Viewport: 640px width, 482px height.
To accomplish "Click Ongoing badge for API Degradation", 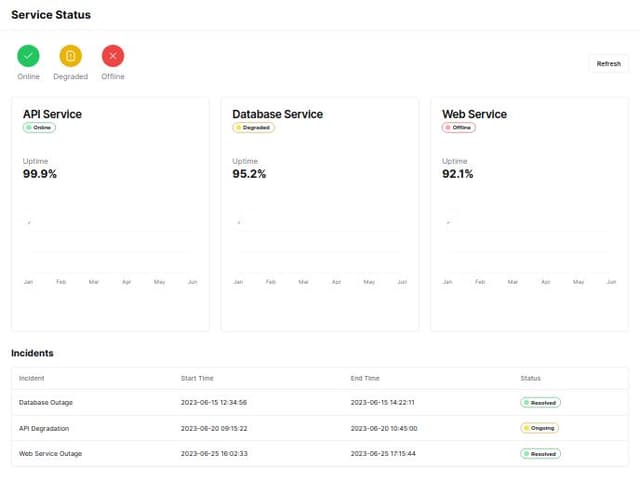I will (x=539, y=428).
